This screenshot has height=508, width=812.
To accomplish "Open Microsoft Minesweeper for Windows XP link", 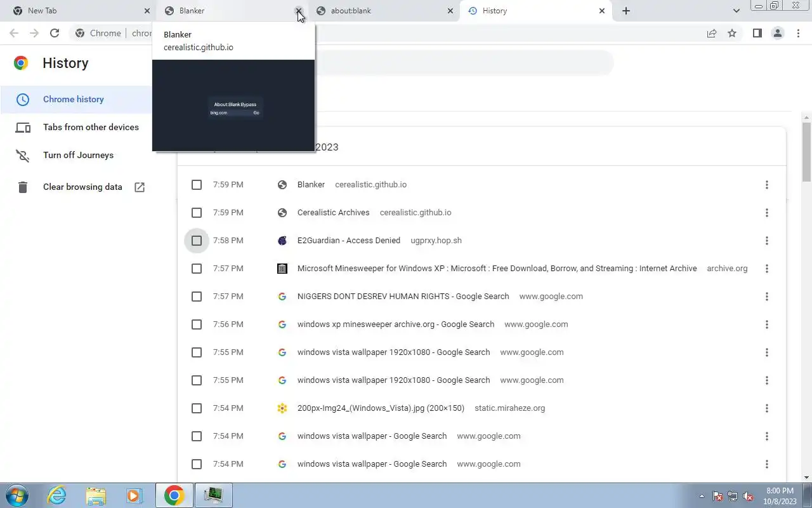I will [x=497, y=269].
